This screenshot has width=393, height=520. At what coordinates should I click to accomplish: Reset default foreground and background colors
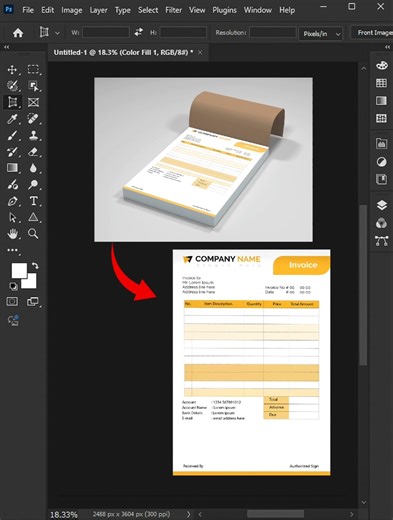(13, 286)
